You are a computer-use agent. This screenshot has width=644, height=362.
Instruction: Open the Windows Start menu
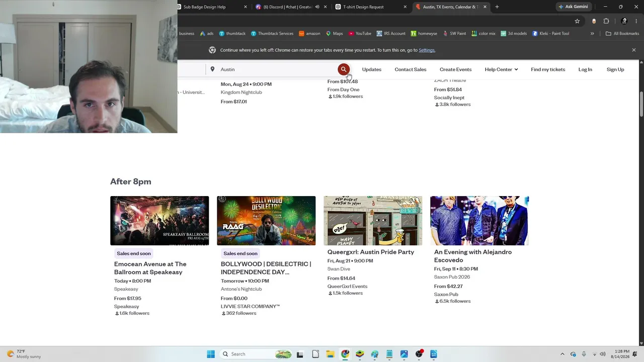pos(211,354)
